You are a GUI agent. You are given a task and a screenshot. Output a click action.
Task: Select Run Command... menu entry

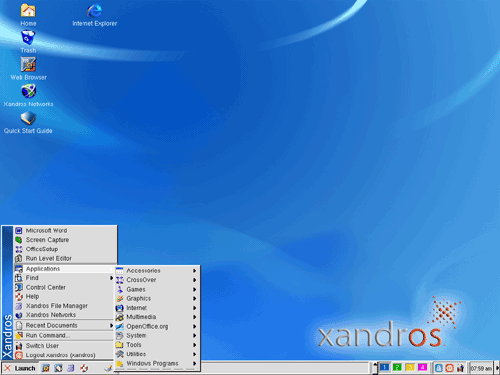coord(64,336)
